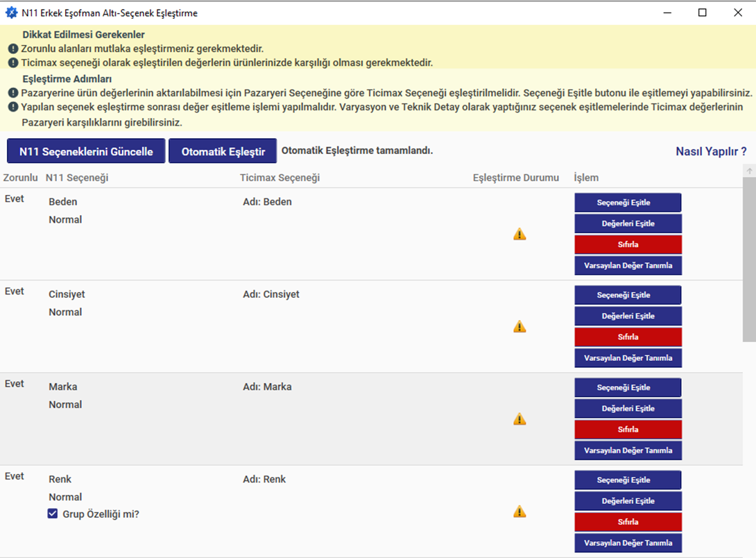Image resolution: width=756 pixels, height=558 pixels.
Task: Click the 'Dikkat Edilmesi Gerekenler' heading
Action: [83, 35]
